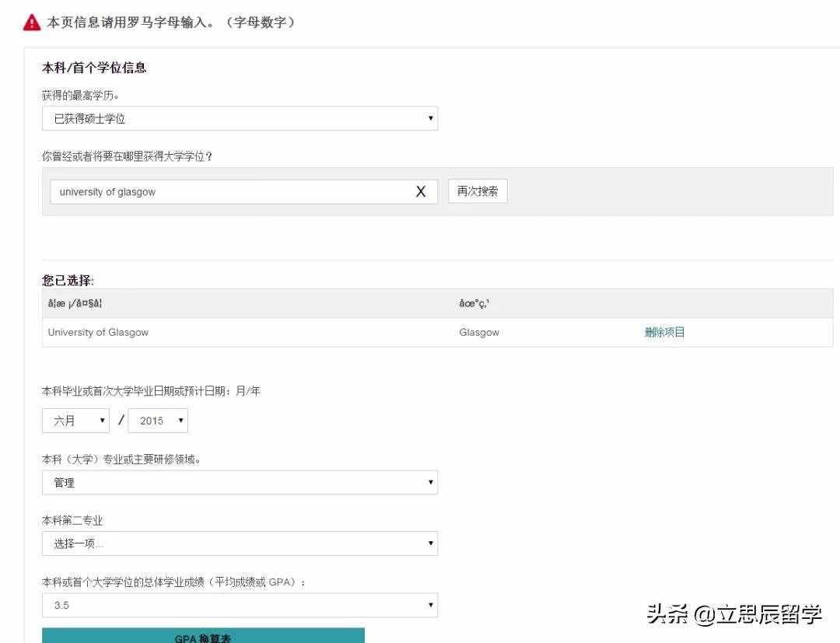Click the GPA 换算表 button
840x643 pixels.
coord(203,635)
